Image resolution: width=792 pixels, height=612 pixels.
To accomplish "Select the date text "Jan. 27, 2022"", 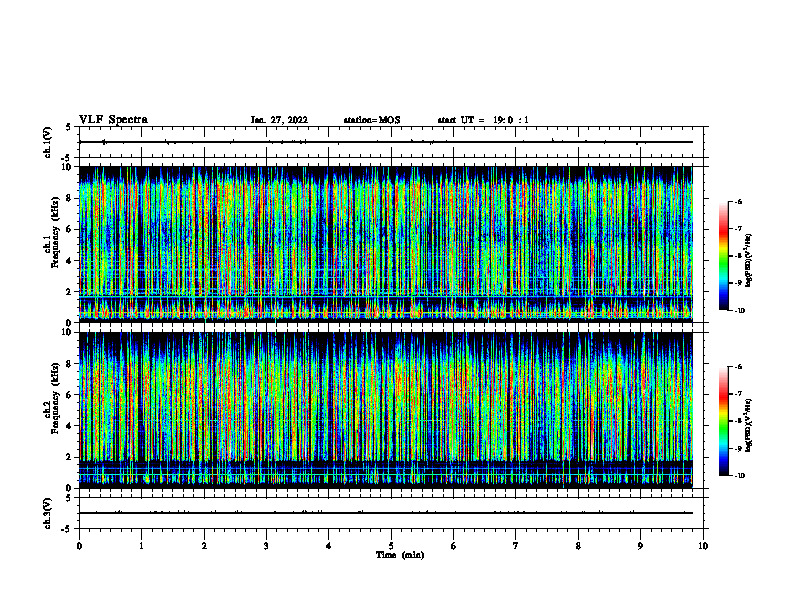I will pos(279,120).
